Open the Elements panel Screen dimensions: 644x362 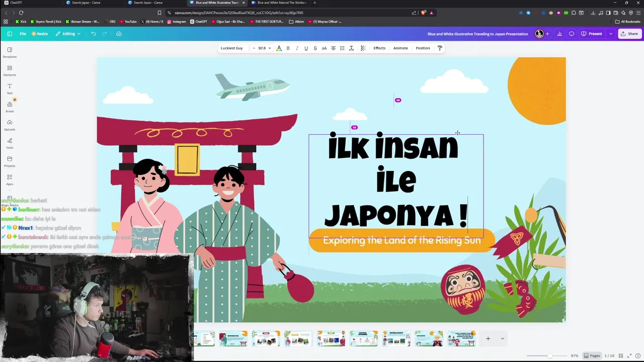coord(10,70)
